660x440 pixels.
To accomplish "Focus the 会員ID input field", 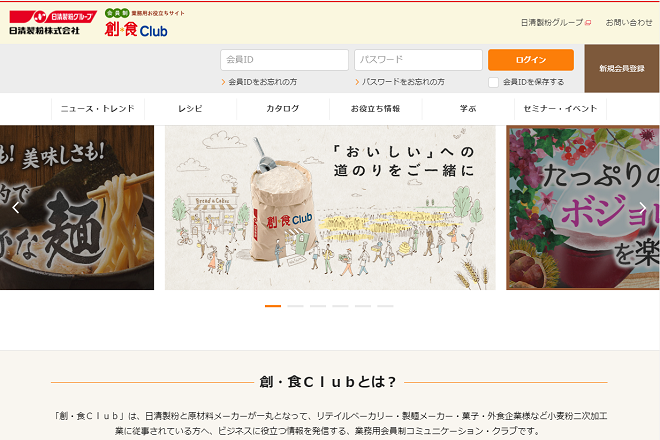I will pos(285,60).
